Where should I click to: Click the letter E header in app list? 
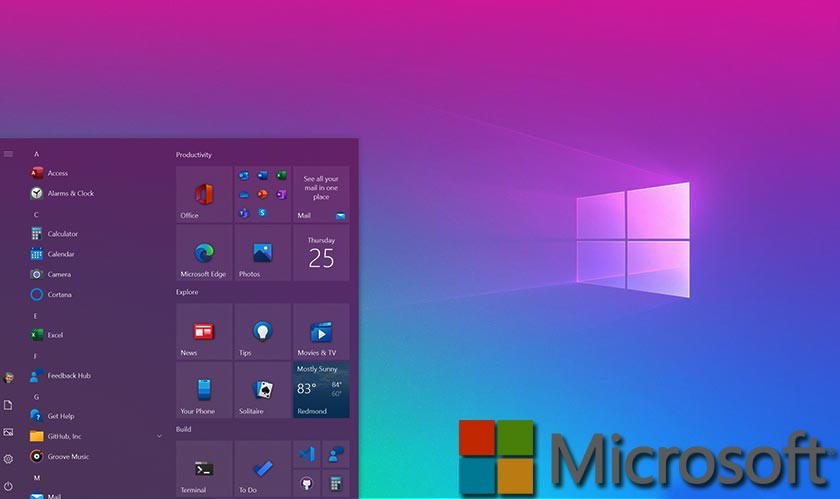coord(35,316)
